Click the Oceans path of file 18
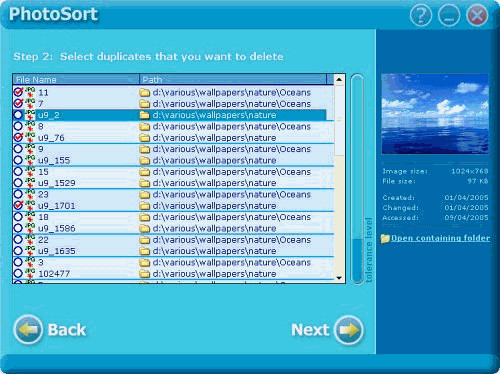 [232, 217]
